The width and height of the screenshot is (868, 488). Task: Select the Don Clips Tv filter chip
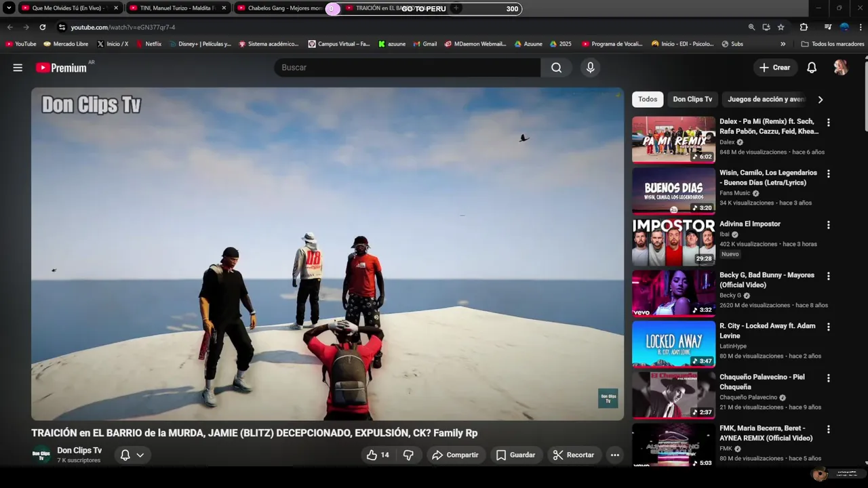click(692, 99)
